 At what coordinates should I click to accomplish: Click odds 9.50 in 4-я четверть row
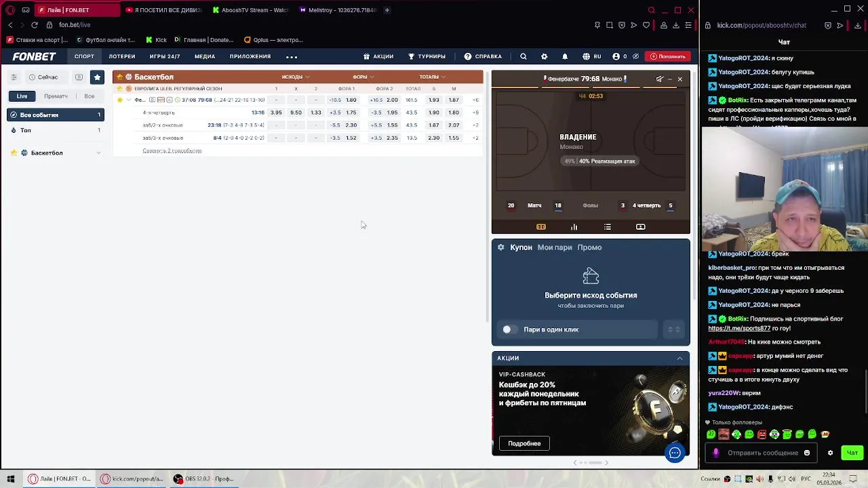point(296,113)
